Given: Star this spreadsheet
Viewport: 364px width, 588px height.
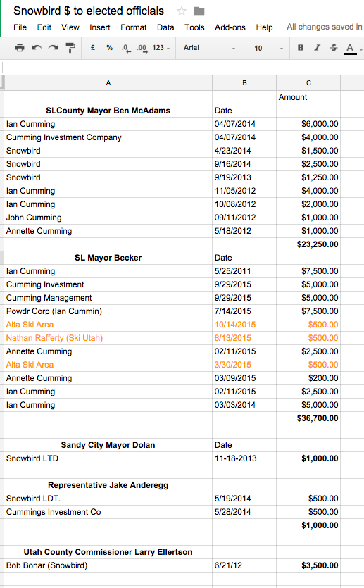Looking at the screenshot, I should [x=182, y=11].
